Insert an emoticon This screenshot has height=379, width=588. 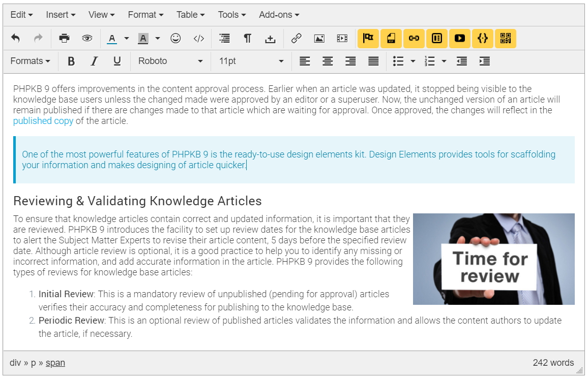[x=175, y=38]
